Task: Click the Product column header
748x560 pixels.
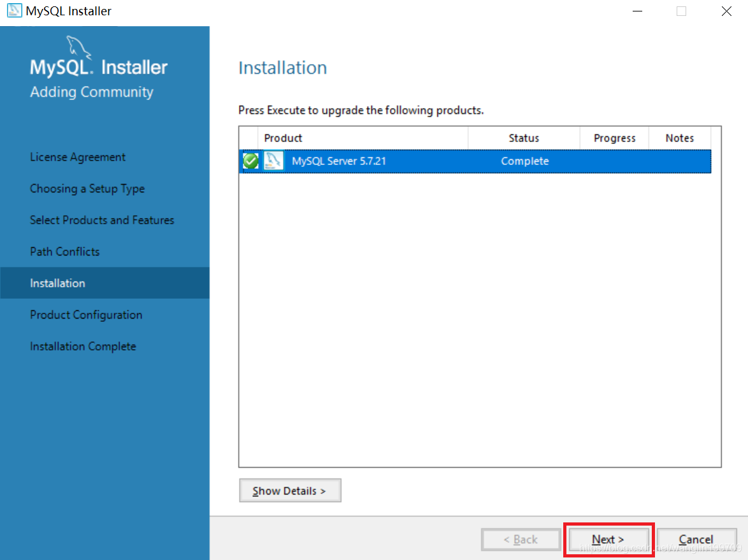Action: [x=363, y=138]
